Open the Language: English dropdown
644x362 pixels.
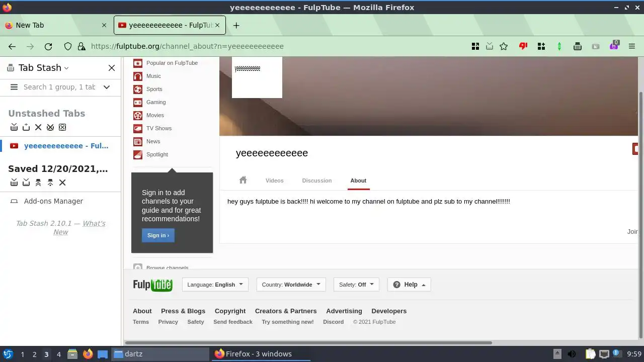[x=215, y=285]
